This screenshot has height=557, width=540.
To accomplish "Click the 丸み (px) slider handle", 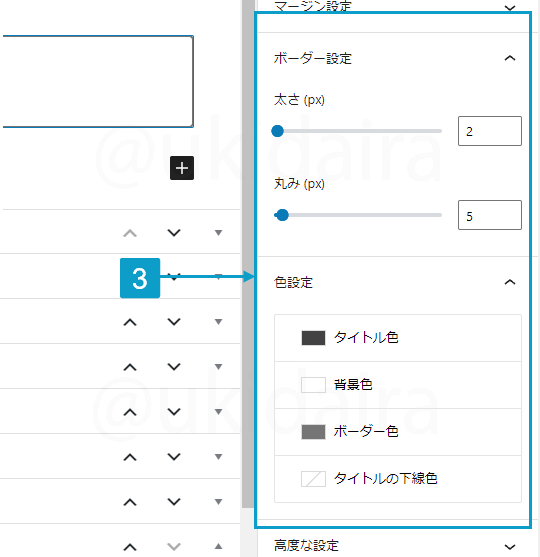I will (282, 215).
